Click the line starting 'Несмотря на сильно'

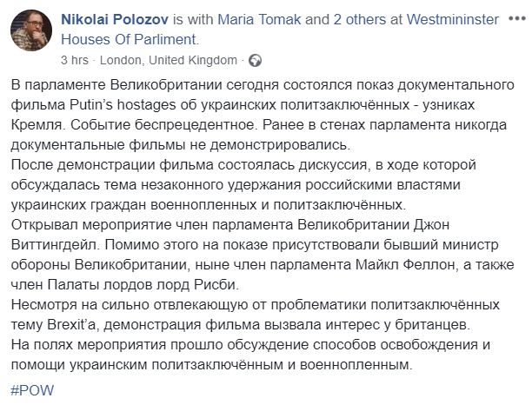[x=256, y=305]
